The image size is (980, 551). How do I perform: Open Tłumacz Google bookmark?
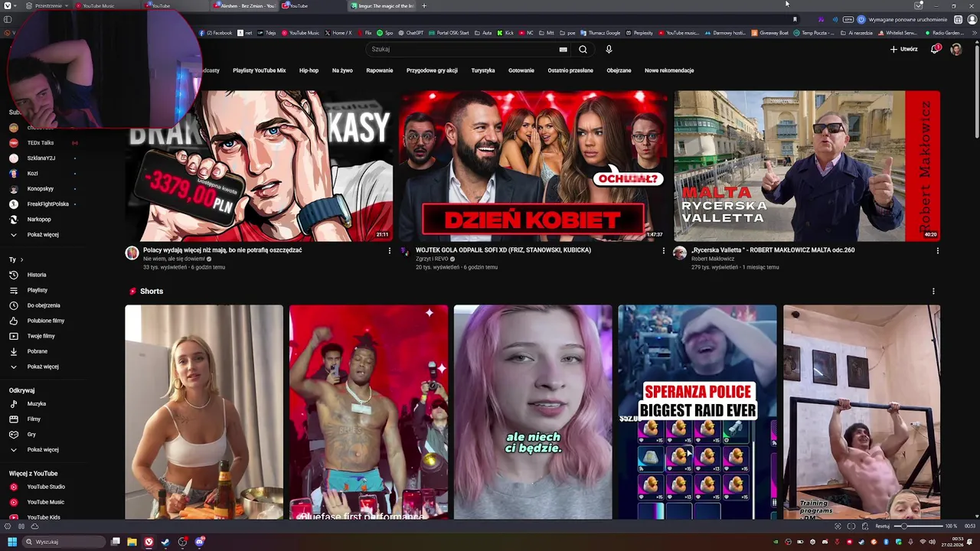[600, 33]
